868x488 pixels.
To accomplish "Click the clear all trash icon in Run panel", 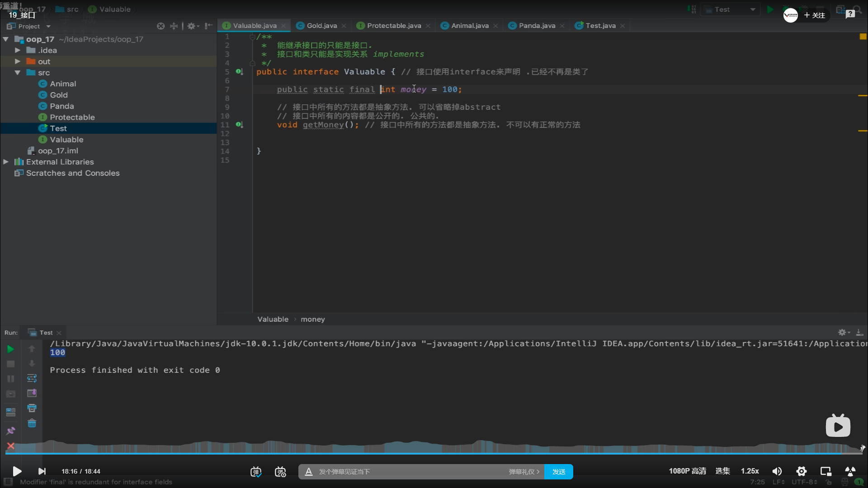I will tap(32, 423).
